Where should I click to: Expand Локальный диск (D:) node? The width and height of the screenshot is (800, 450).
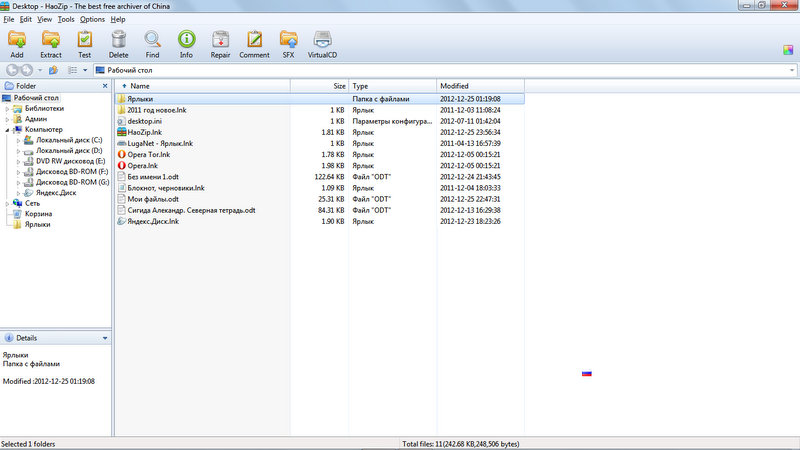[x=18, y=151]
